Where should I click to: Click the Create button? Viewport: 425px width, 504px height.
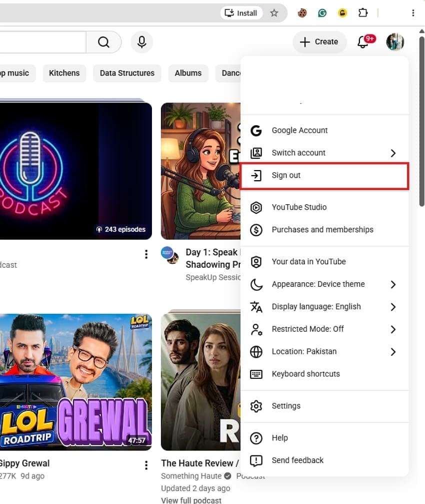pyautogui.click(x=319, y=42)
